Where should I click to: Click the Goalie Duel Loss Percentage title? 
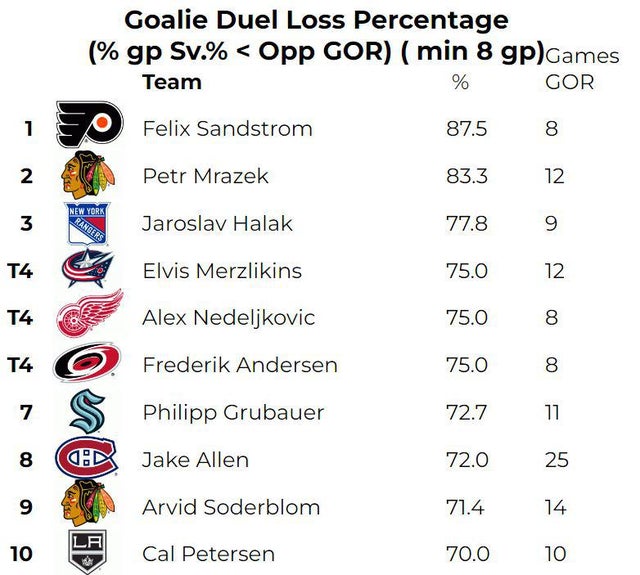click(316, 20)
